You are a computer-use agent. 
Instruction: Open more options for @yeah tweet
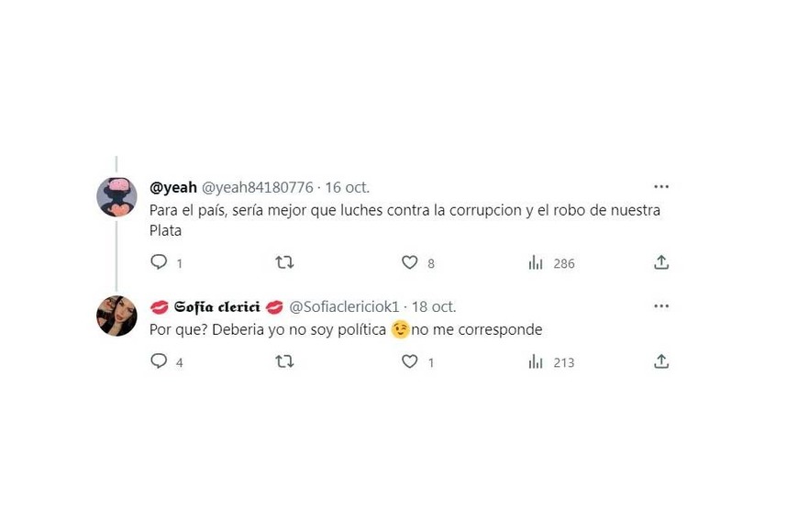[660, 186]
